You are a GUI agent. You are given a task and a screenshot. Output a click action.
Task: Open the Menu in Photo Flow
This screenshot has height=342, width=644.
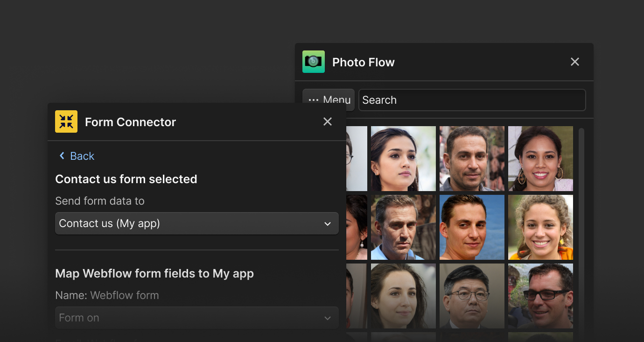click(328, 100)
